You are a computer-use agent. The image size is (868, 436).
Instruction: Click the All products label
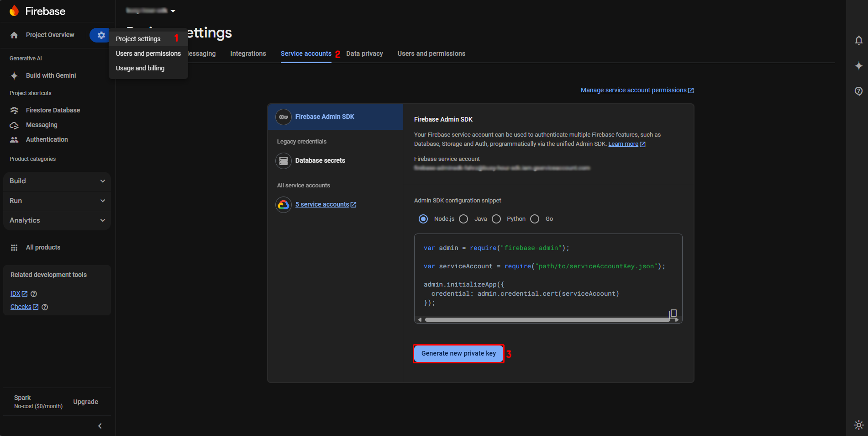43,247
